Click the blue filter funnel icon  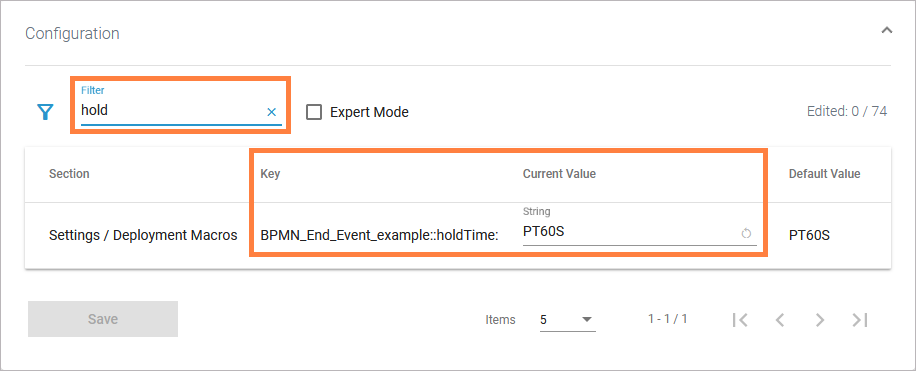click(x=45, y=112)
